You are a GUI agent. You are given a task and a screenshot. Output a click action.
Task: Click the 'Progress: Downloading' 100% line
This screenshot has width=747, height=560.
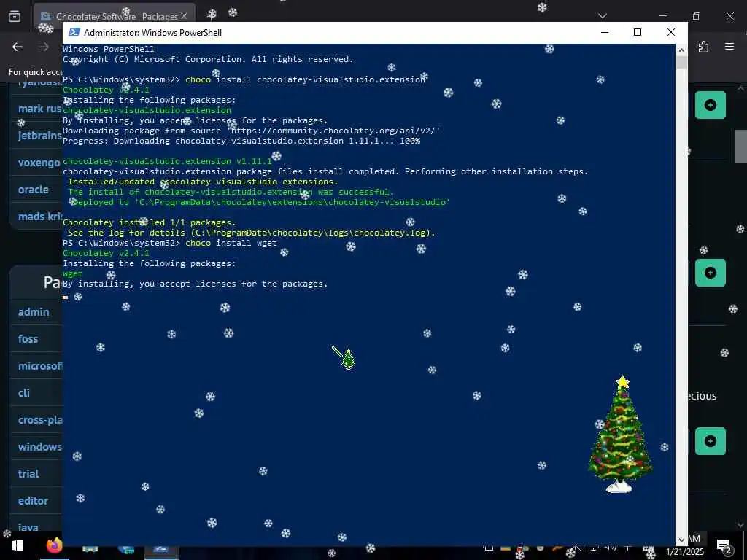[x=241, y=141]
